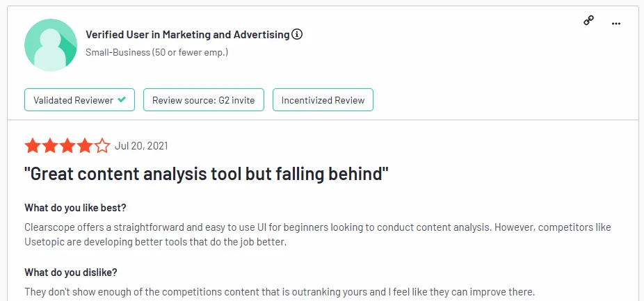Click the Incentivized Review badge
Screen dimensions: 644x301
pyautogui.click(x=323, y=100)
